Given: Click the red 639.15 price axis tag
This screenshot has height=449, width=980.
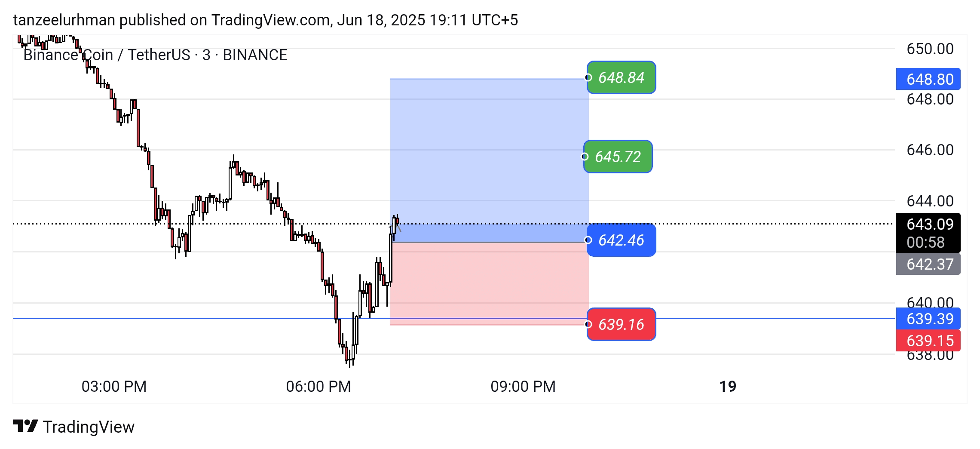Looking at the screenshot, I should [x=928, y=341].
